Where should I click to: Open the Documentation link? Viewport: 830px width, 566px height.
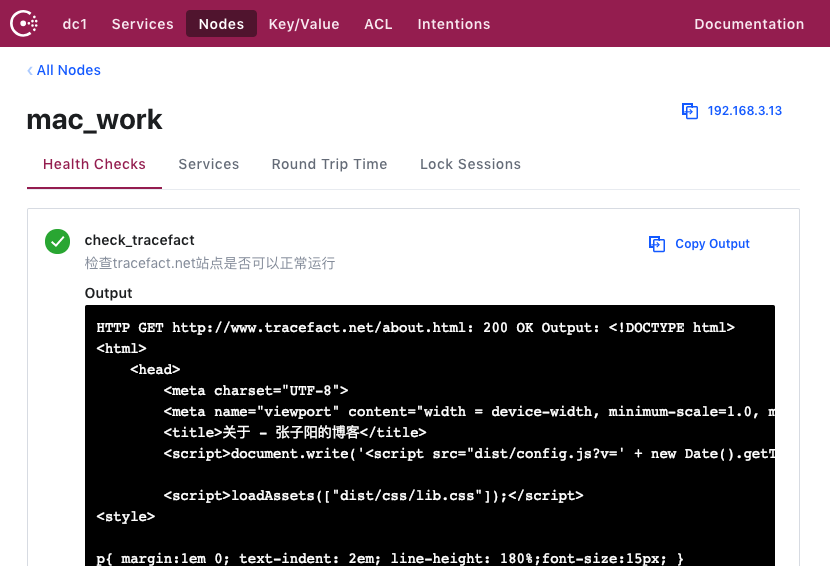[749, 24]
